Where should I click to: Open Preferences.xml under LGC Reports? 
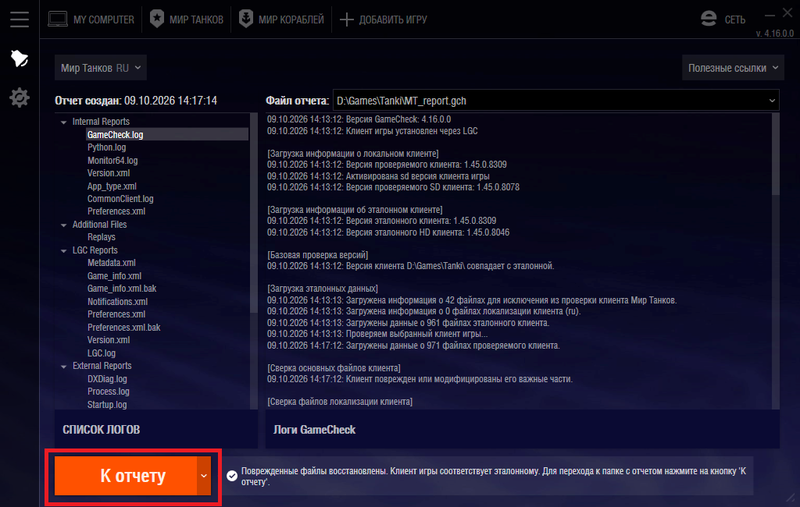(x=116, y=314)
